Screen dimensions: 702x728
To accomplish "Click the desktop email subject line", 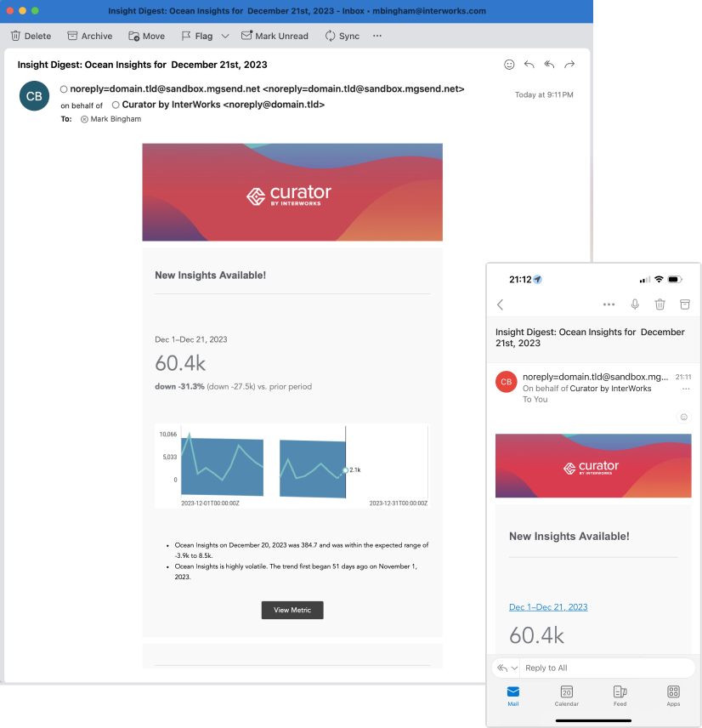I will point(143,65).
